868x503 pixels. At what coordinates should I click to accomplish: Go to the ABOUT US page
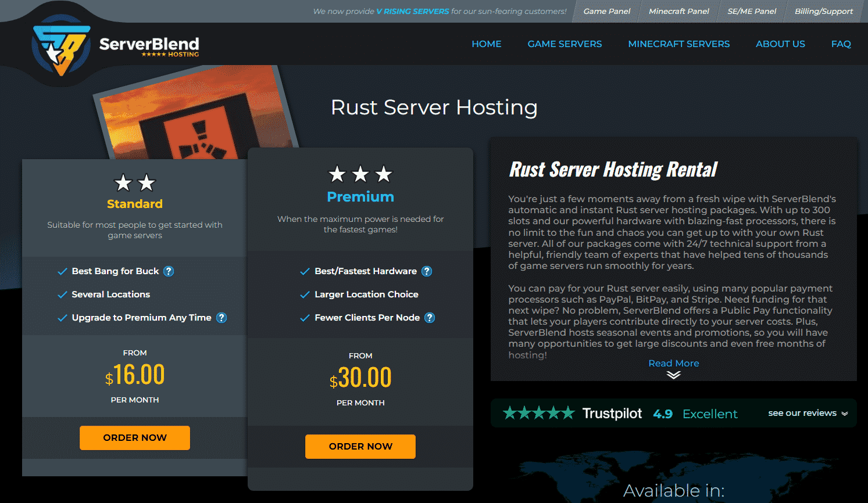[x=780, y=44]
